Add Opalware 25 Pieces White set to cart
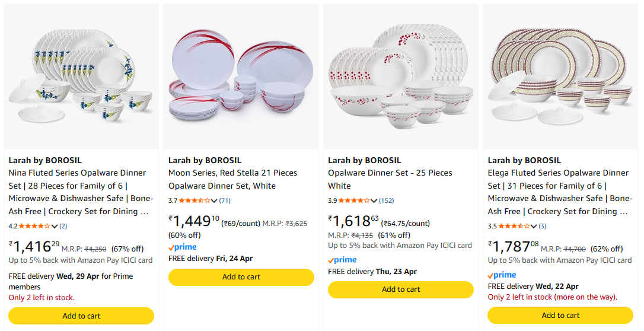This screenshot has width=644, height=331. (401, 289)
